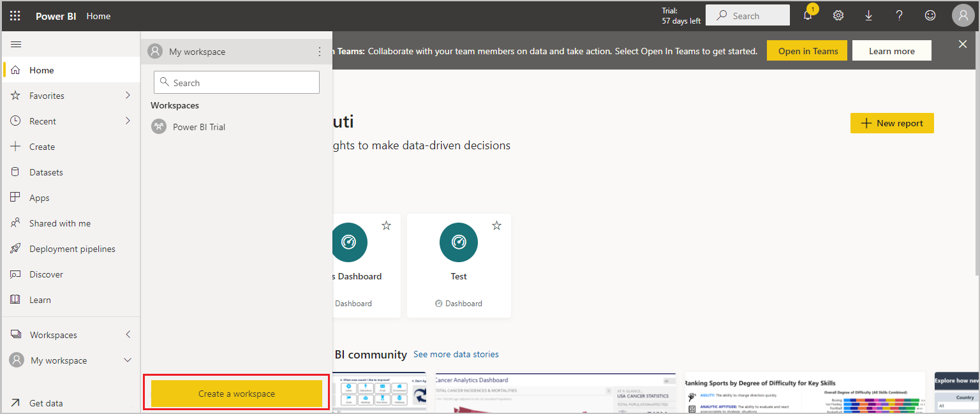Click the Datasets cylinder icon
This screenshot has height=414, width=980.
(x=16, y=172)
